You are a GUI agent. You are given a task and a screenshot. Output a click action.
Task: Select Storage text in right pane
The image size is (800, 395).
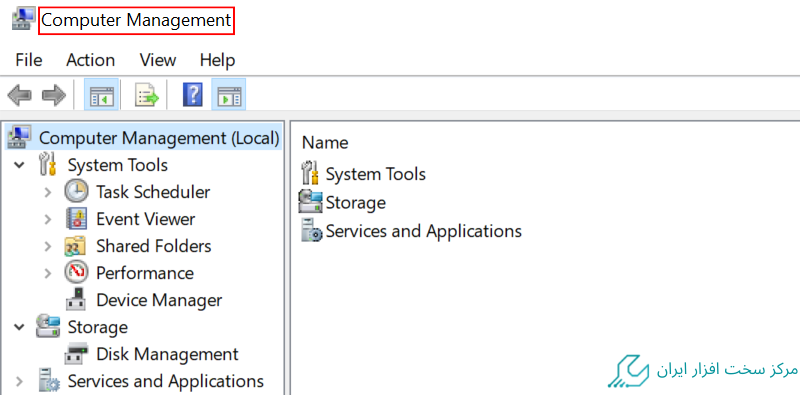(x=356, y=203)
